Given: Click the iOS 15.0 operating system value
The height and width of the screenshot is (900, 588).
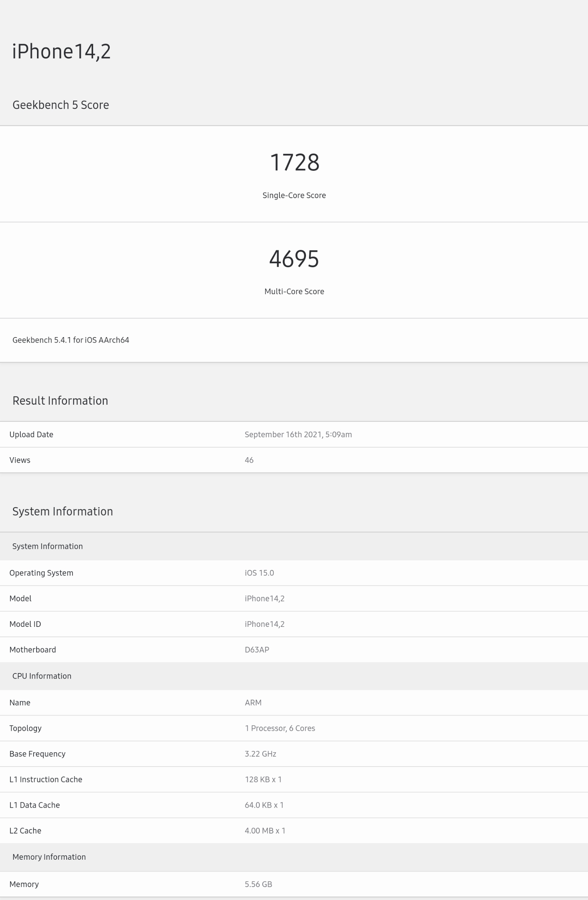Looking at the screenshot, I should [x=259, y=573].
